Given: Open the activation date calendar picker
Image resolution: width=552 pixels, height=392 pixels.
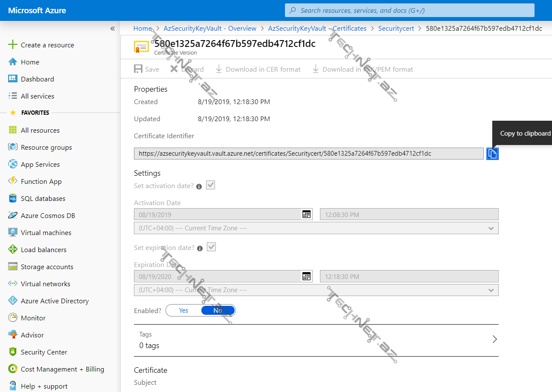Looking at the screenshot, I should (306, 215).
